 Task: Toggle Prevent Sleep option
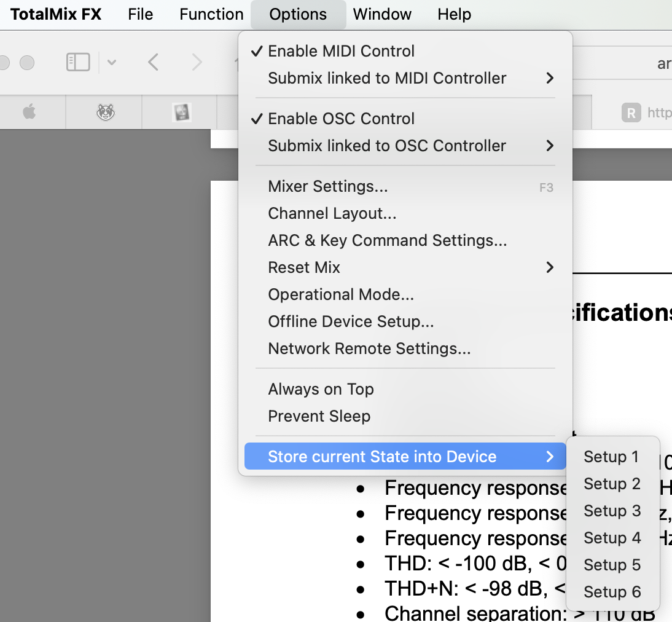click(x=405, y=416)
